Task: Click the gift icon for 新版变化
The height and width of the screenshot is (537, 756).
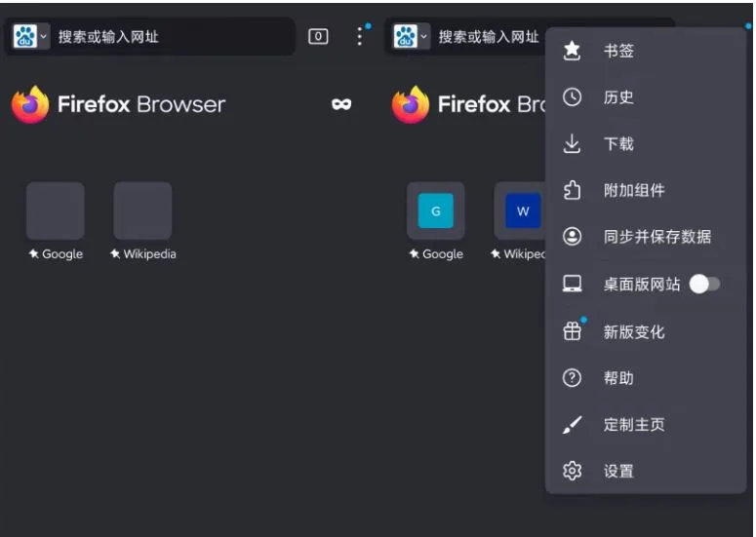Action: coord(573,331)
